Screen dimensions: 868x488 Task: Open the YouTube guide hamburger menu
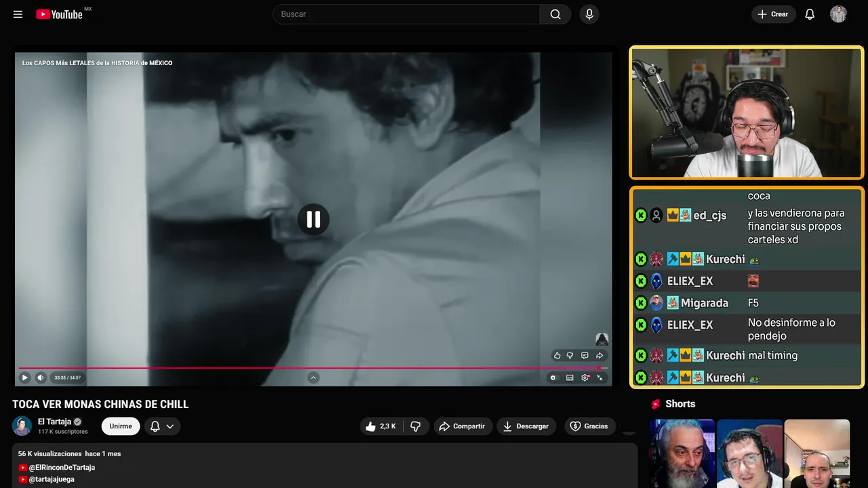[18, 14]
